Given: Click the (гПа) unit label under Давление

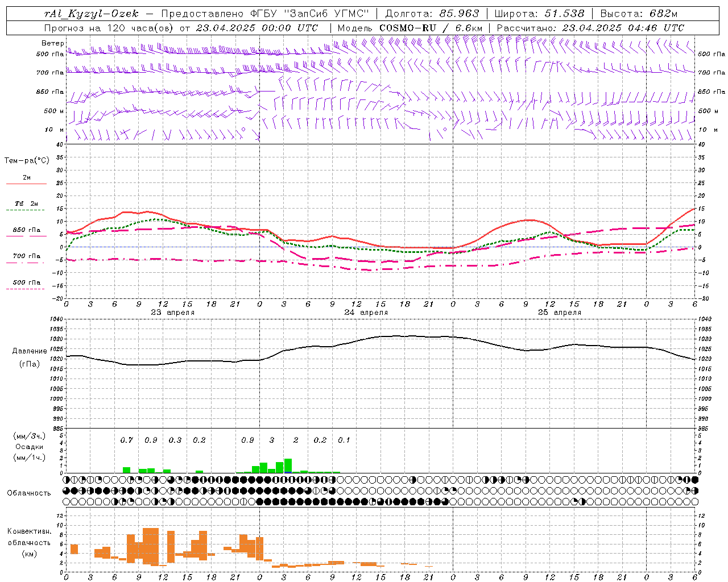Looking at the screenshot, I should [30, 364].
